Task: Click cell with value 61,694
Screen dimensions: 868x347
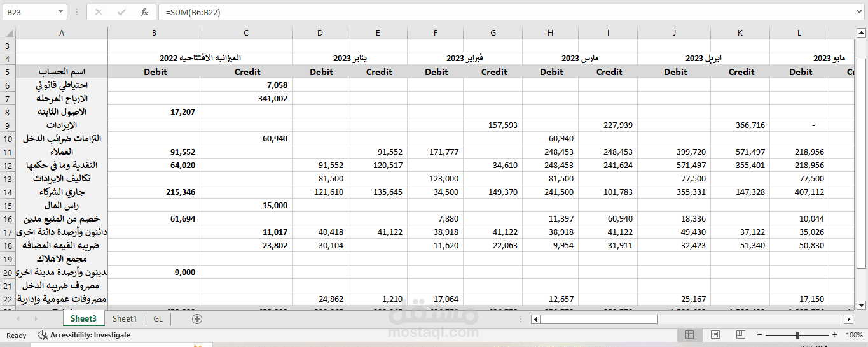Action: coord(154,218)
